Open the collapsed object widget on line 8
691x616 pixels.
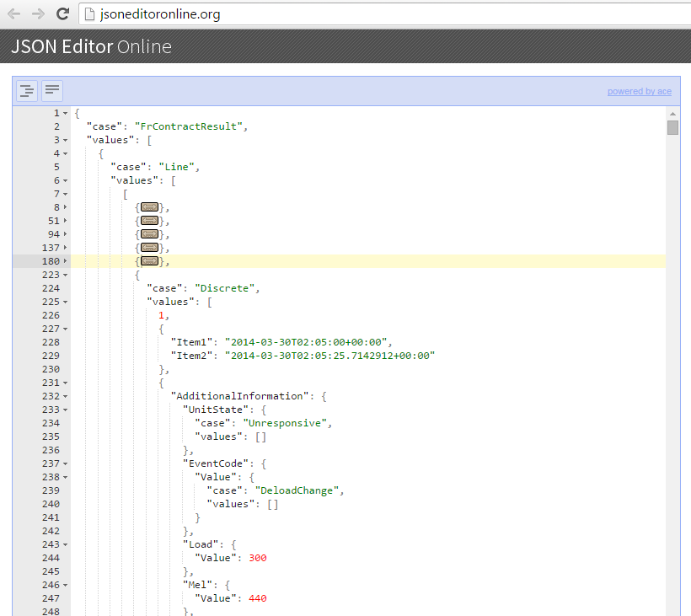point(148,206)
